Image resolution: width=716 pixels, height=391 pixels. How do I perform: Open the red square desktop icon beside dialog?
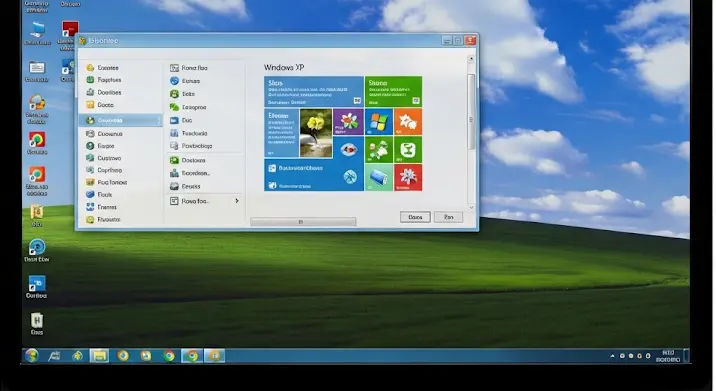point(70,30)
